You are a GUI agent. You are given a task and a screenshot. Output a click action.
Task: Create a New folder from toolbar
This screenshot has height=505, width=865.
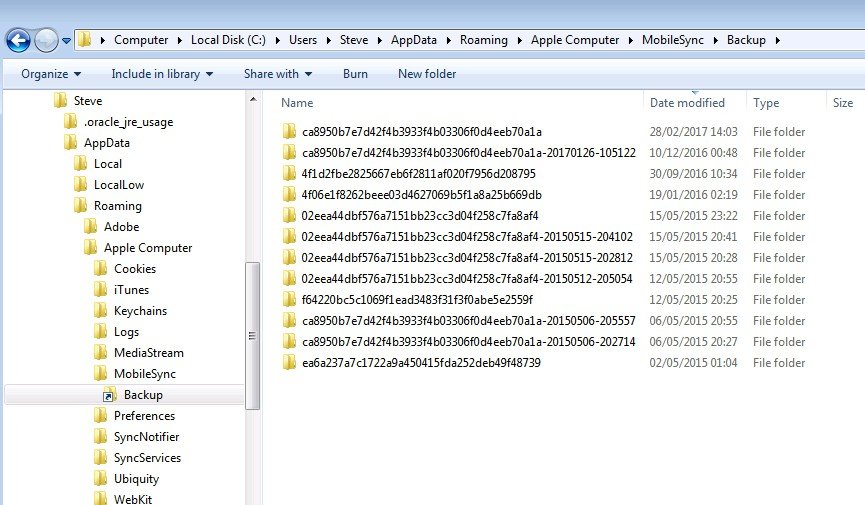[x=427, y=74]
